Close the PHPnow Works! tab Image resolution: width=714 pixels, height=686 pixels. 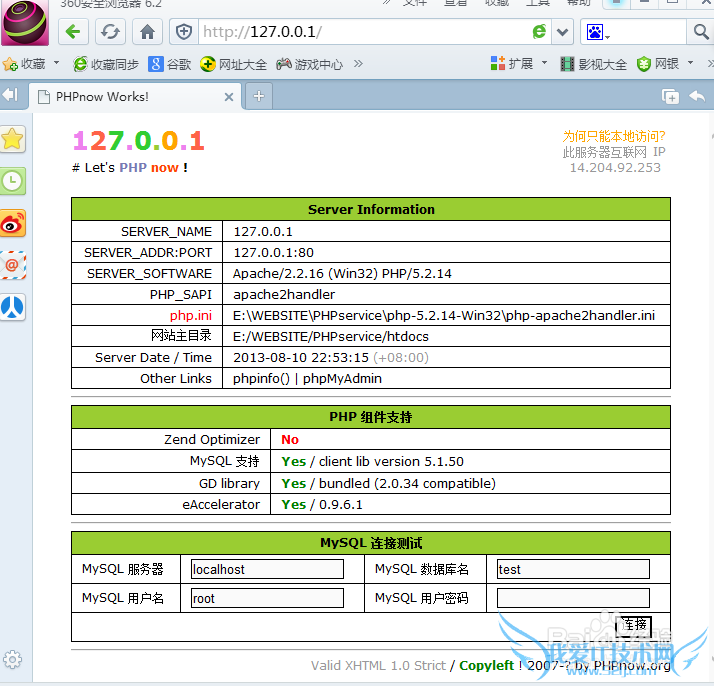tap(229, 97)
